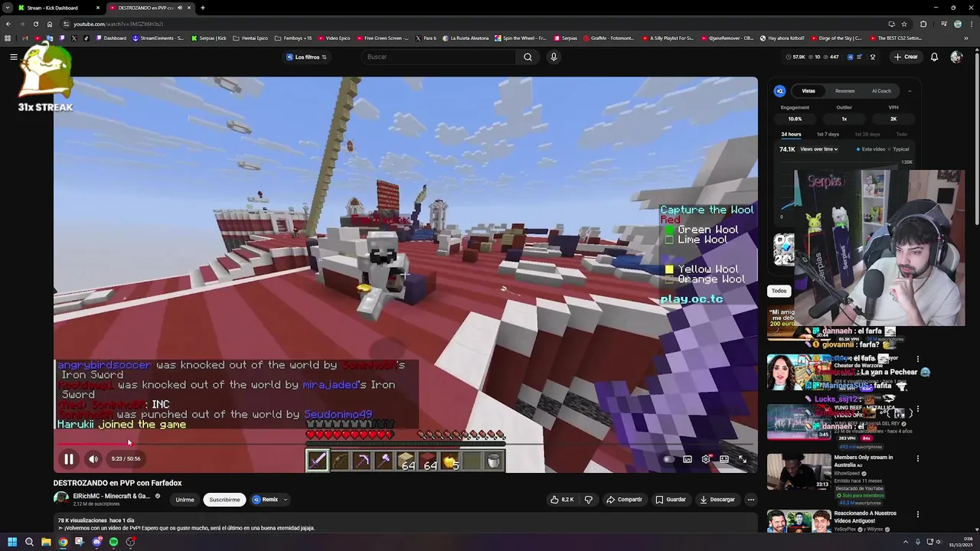Open Hentai Epico bookmarks folder
This screenshot has width=980, height=551.
(250, 38)
